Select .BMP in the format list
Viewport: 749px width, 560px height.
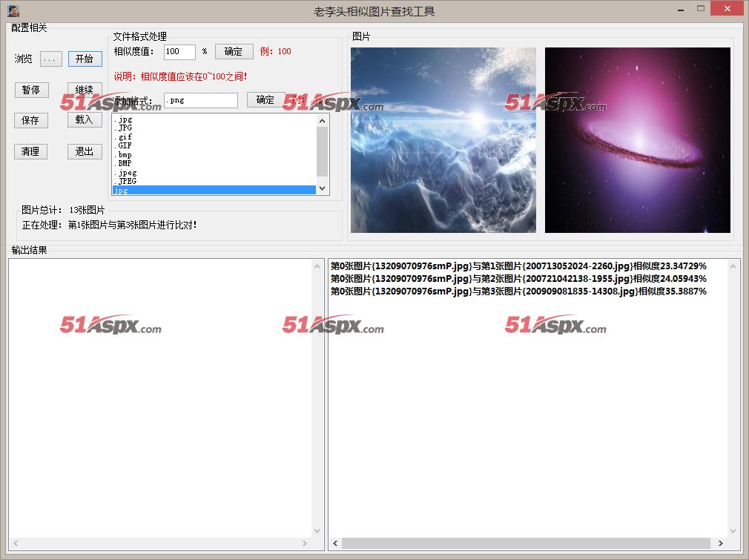(125, 163)
